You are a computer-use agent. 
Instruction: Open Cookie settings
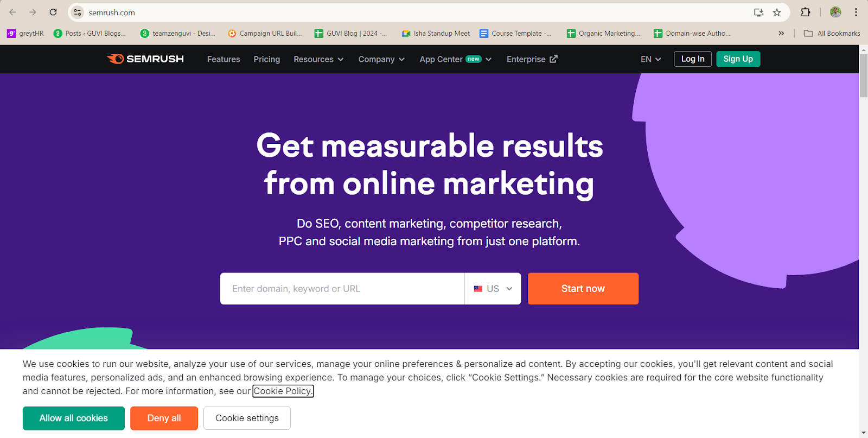247,418
